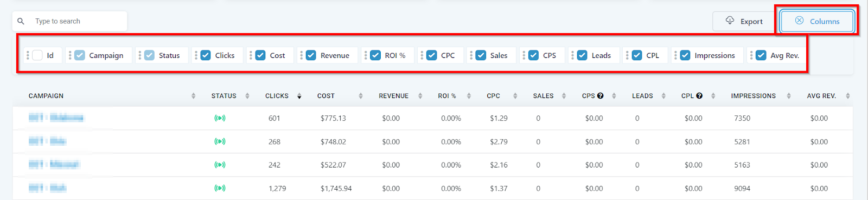Sort table by Campaign column arrows

[193, 96]
